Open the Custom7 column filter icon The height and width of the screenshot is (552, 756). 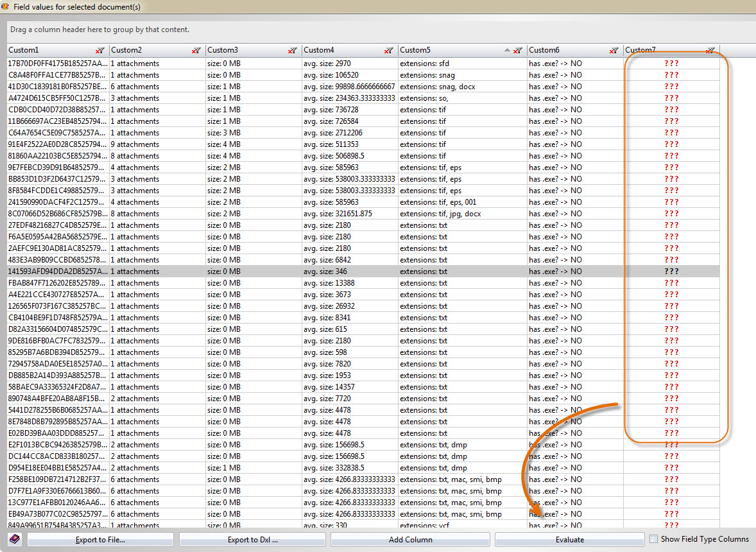tap(710, 51)
